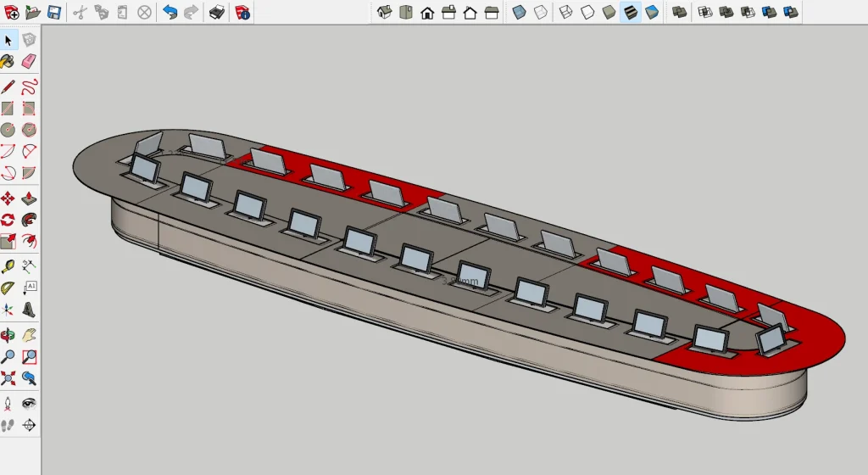Select the Pan hand tool
The image size is (868, 475).
(x=30, y=335)
